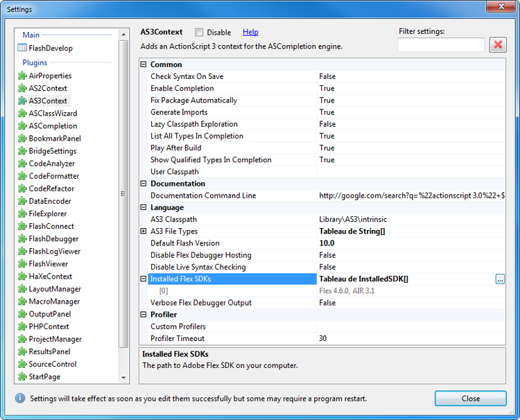Clear filter with the red X button
Image resolution: width=520 pixels, height=420 pixels.
click(498, 45)
